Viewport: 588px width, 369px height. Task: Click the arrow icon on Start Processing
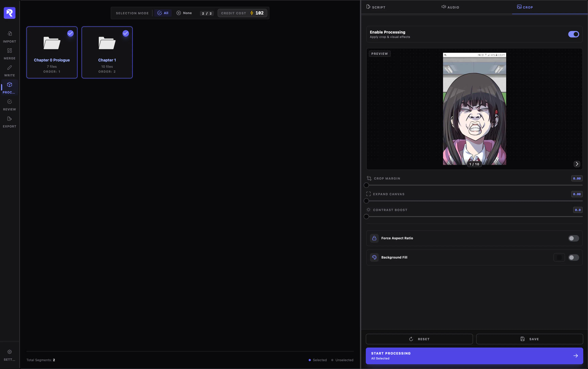coord(576,356)
